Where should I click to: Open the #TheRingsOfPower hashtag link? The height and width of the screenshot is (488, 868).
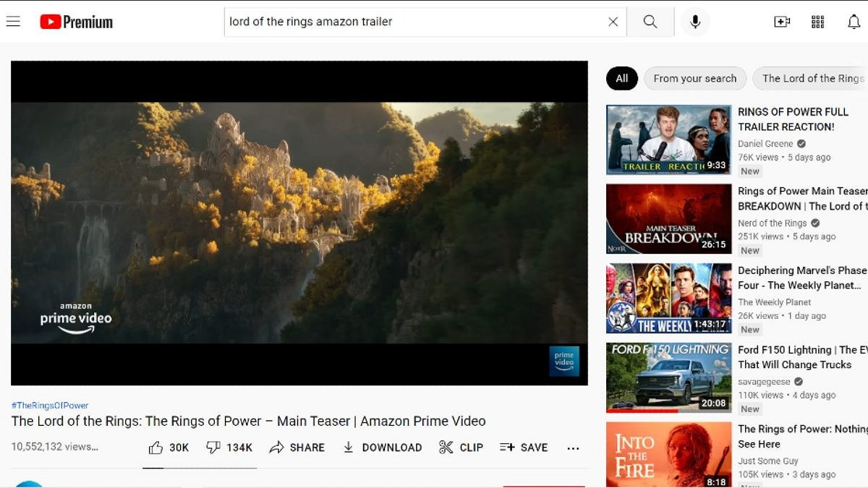pyautogui.click(x=48, y=405)
